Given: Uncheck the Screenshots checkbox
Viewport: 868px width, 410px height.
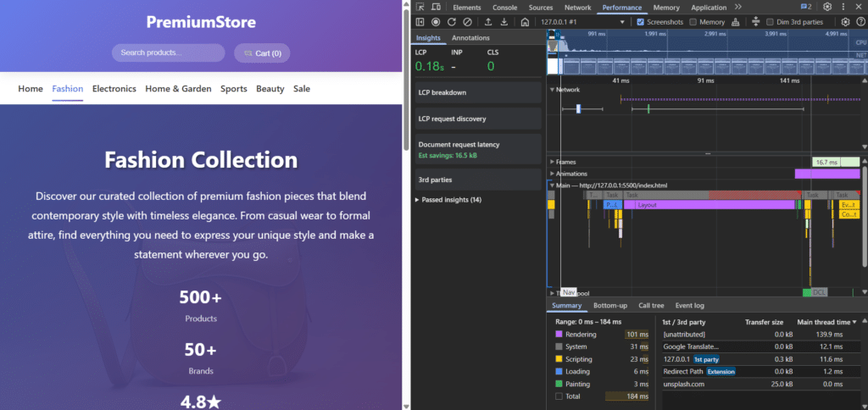Looking at the screenshot, I should pyautogui.click(x=641, y=22).
